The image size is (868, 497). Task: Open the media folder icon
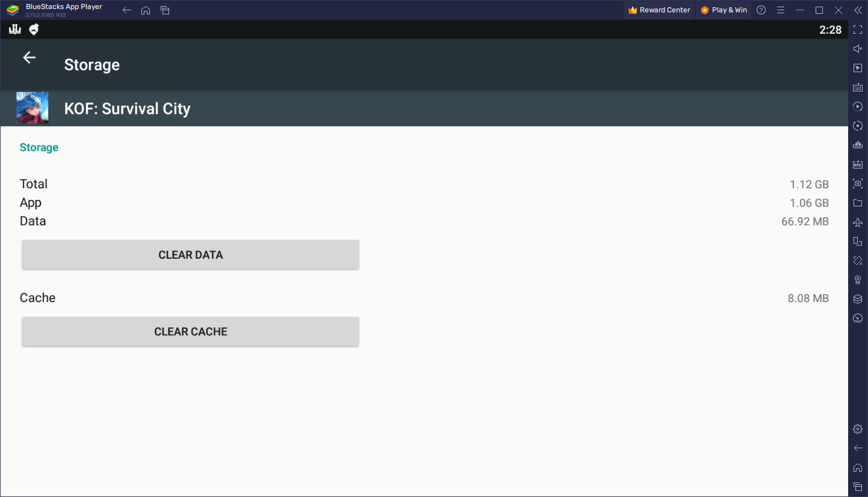click(858, 203)
